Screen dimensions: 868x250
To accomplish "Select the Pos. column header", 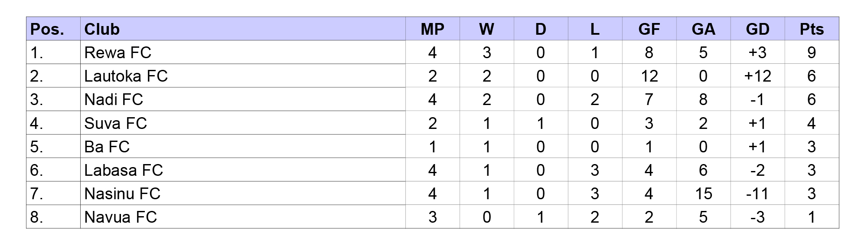I will [47, 29].
